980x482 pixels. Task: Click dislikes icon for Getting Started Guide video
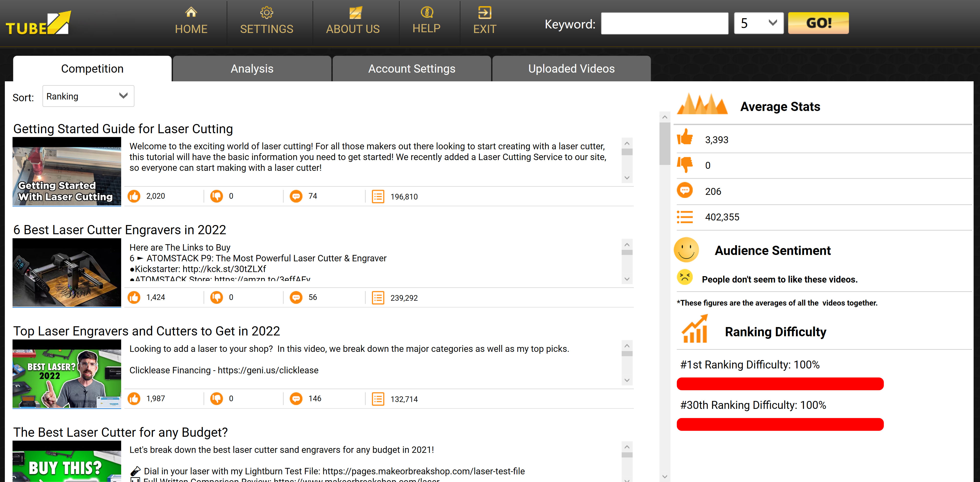[217, 196]
